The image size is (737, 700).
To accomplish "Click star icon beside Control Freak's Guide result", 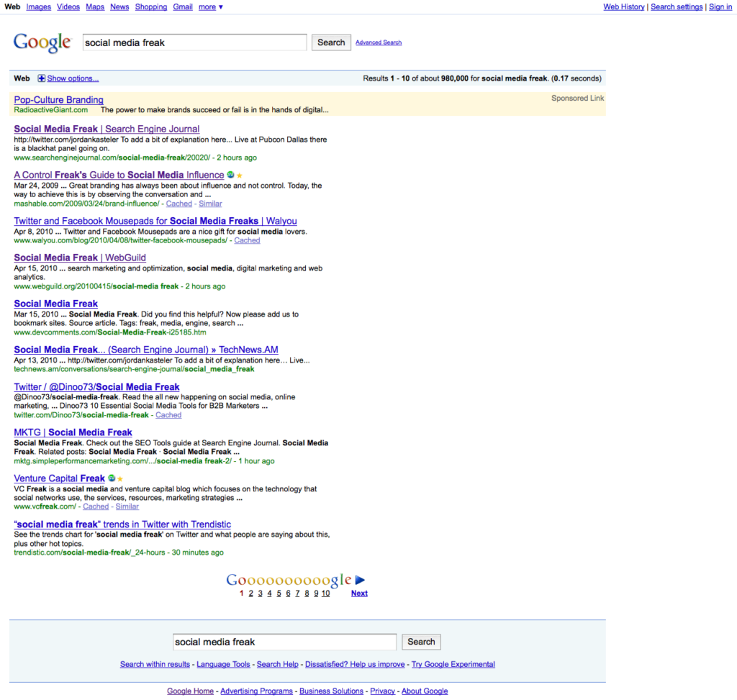I will click(239, 176).
